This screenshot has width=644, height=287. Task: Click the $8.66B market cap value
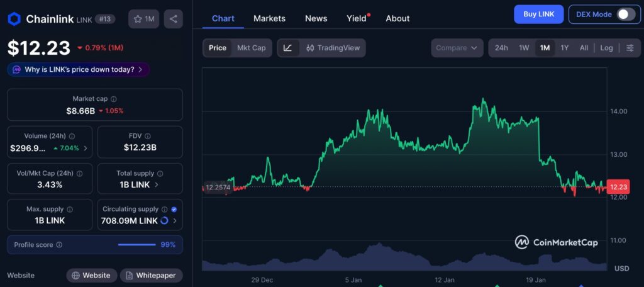click(x=81, y=111)
